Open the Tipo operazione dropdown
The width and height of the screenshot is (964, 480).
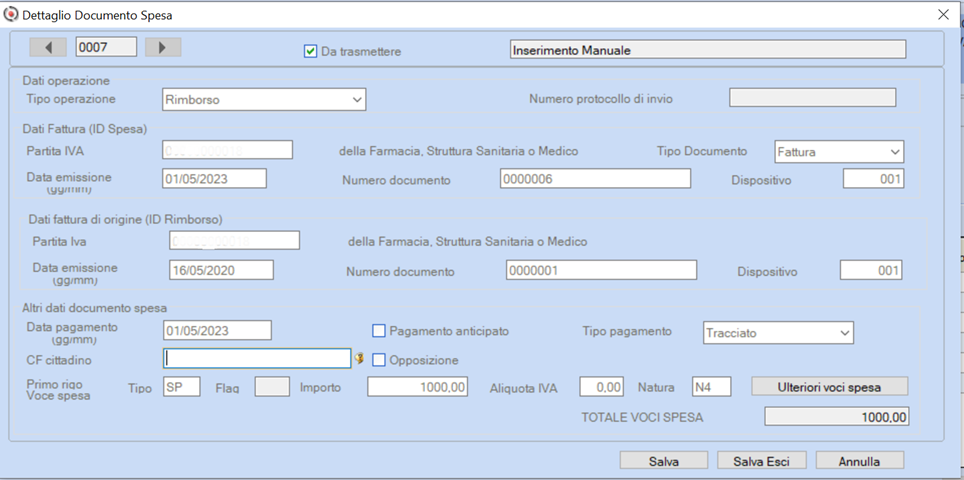pos(264,100)
